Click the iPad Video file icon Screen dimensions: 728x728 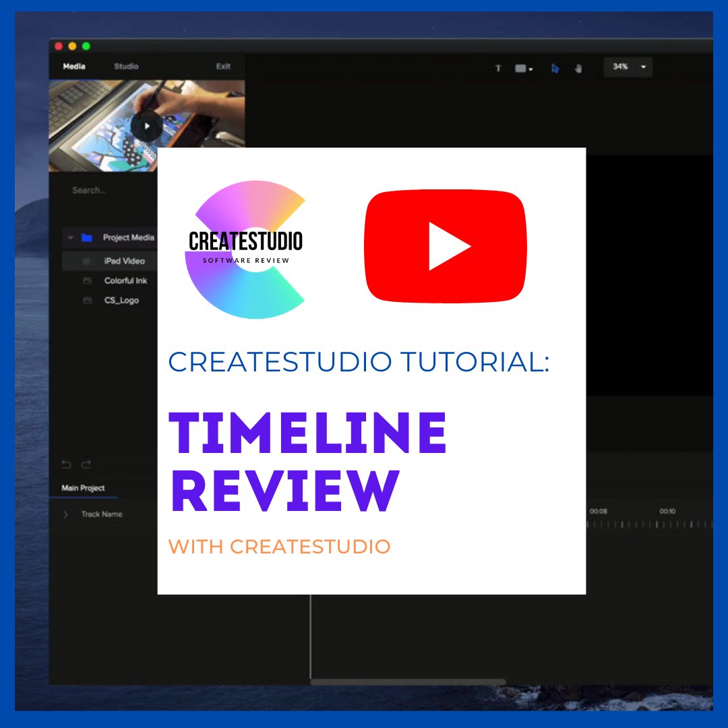pos(86,261)
